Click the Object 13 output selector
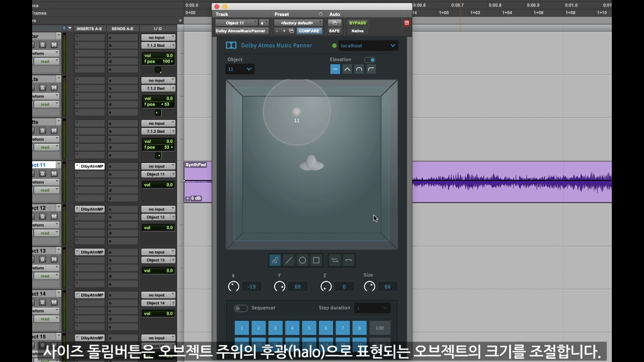Image resolution: width=644 pixels, height=362 pixels. 158,260
